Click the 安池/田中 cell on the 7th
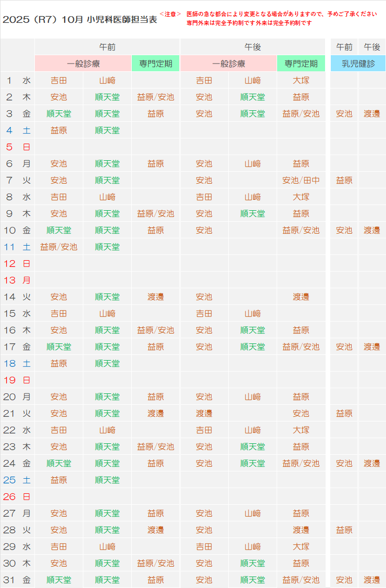 [301, 181]
